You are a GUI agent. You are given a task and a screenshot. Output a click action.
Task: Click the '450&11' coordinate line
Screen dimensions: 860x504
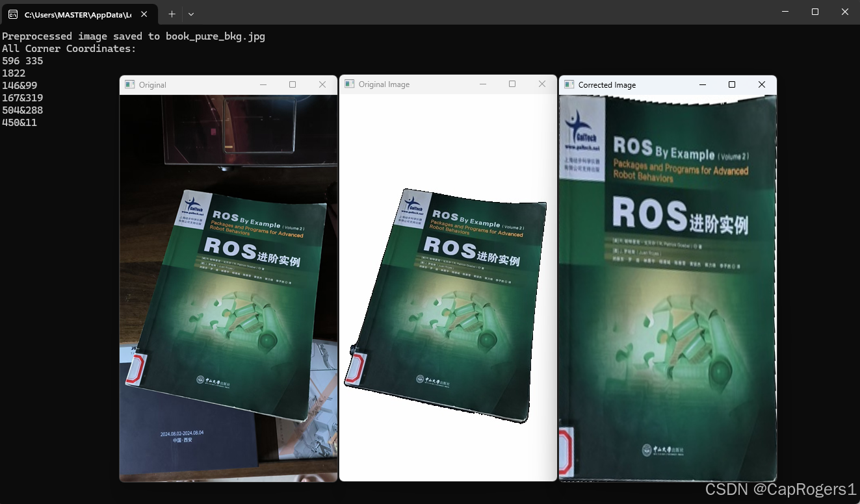tap(20, 123)
